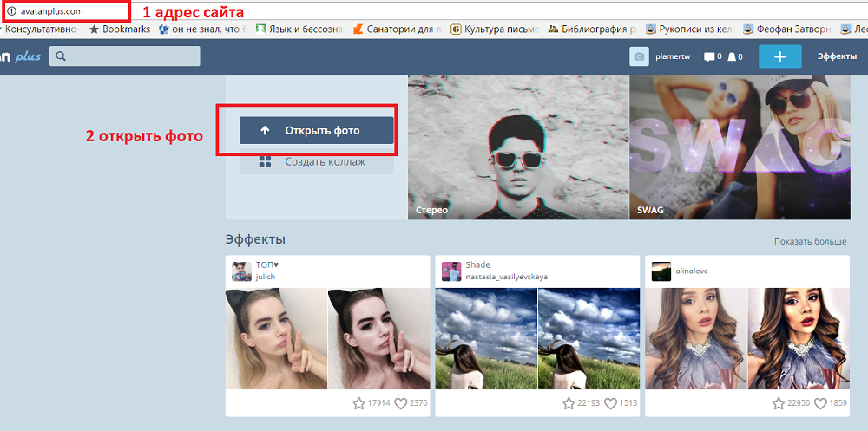Favorite the Shade effect with star icon

pos(569,403)
